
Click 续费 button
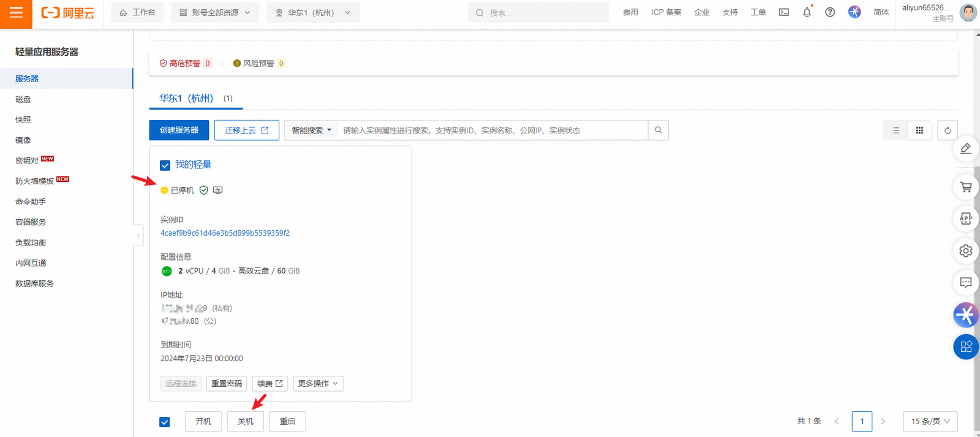[x=270, y=384]
